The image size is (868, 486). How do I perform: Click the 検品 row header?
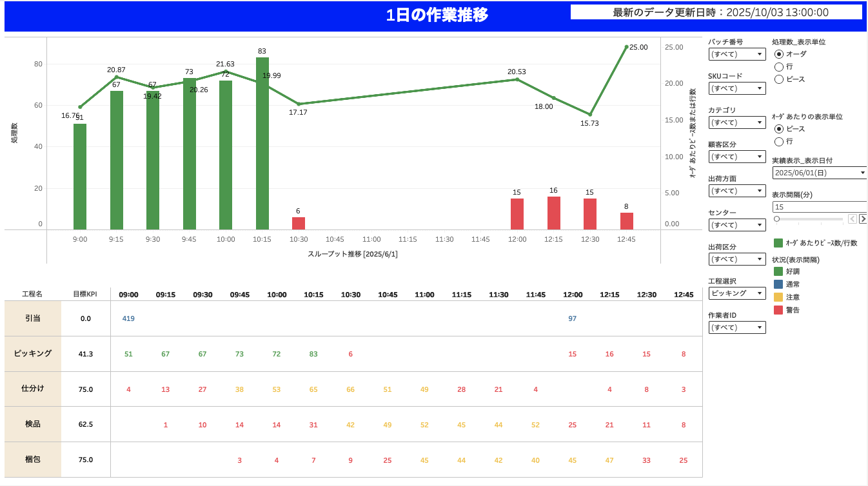click(33, 425)
